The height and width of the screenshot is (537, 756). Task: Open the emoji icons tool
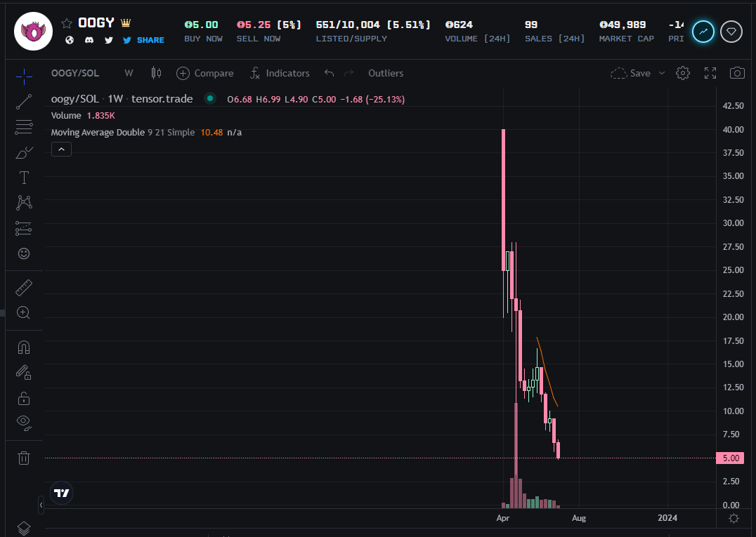(24, 254)
